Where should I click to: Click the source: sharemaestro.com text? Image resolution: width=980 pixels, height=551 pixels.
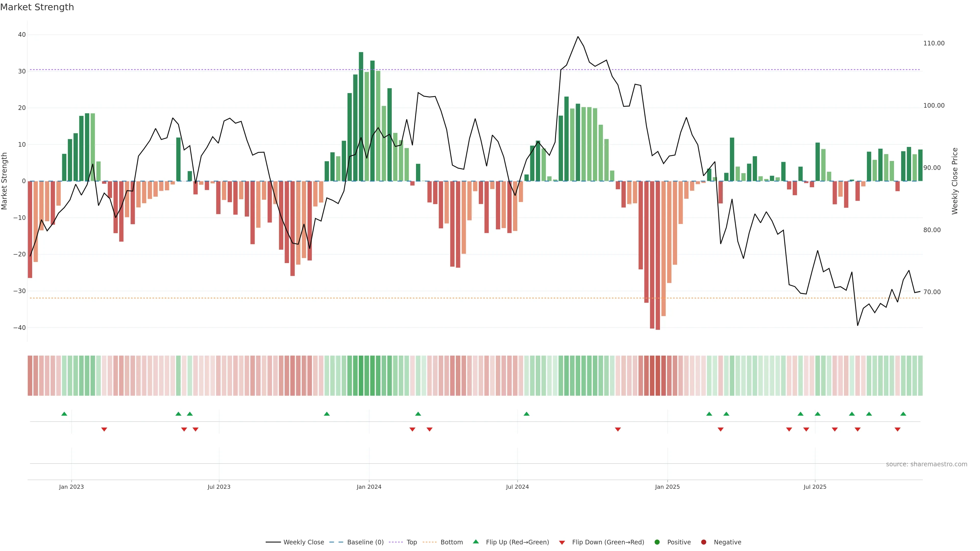[x=926, y=464]
